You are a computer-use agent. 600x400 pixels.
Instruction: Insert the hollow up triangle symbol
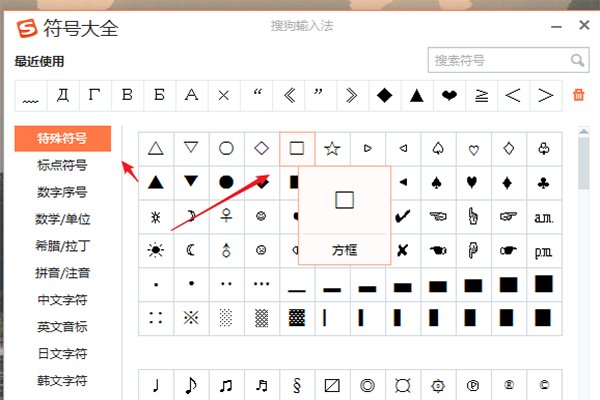point(156,149)
